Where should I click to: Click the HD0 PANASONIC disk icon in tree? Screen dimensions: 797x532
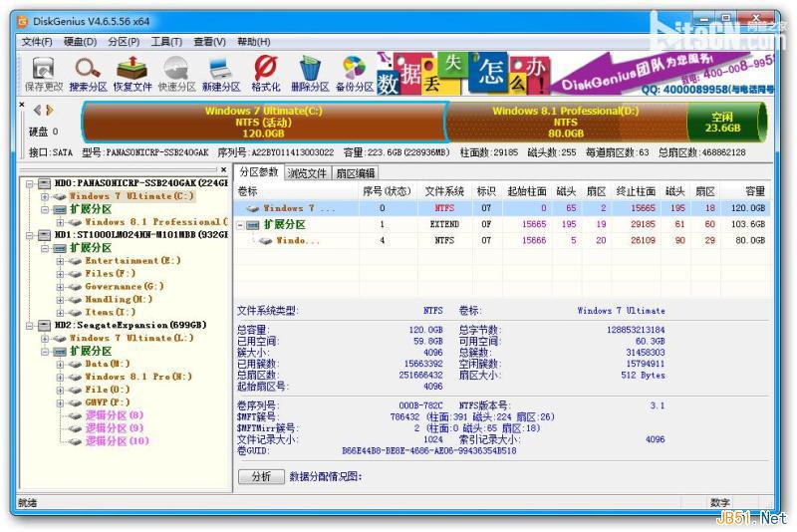pyautogui.click(x=46, y=183)
